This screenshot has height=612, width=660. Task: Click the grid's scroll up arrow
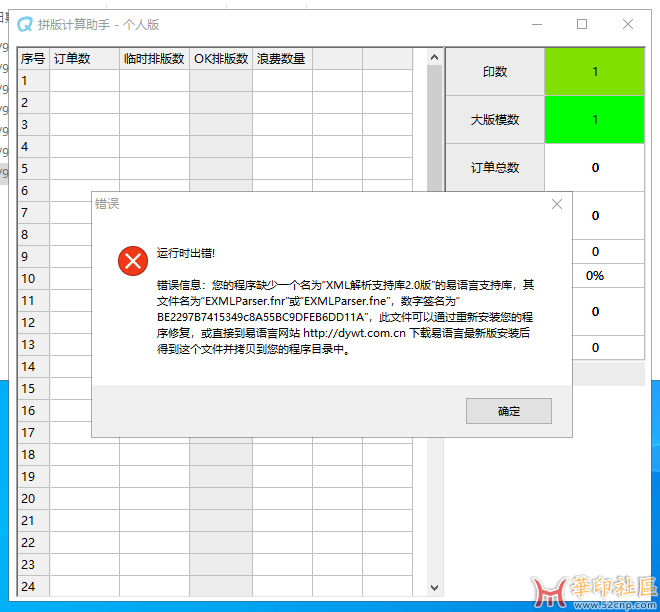[435, 57]
